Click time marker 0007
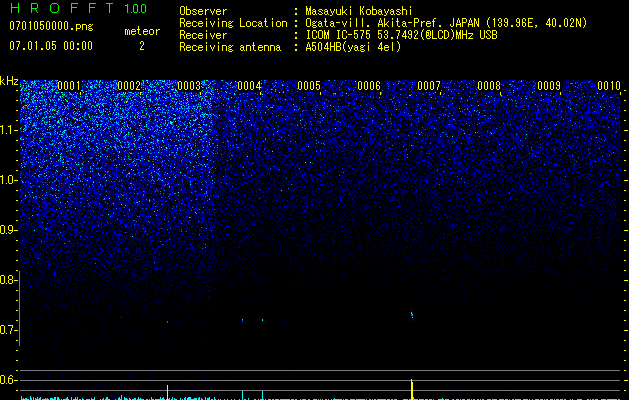This screenshot has height=400, width=629. (429, 86)
